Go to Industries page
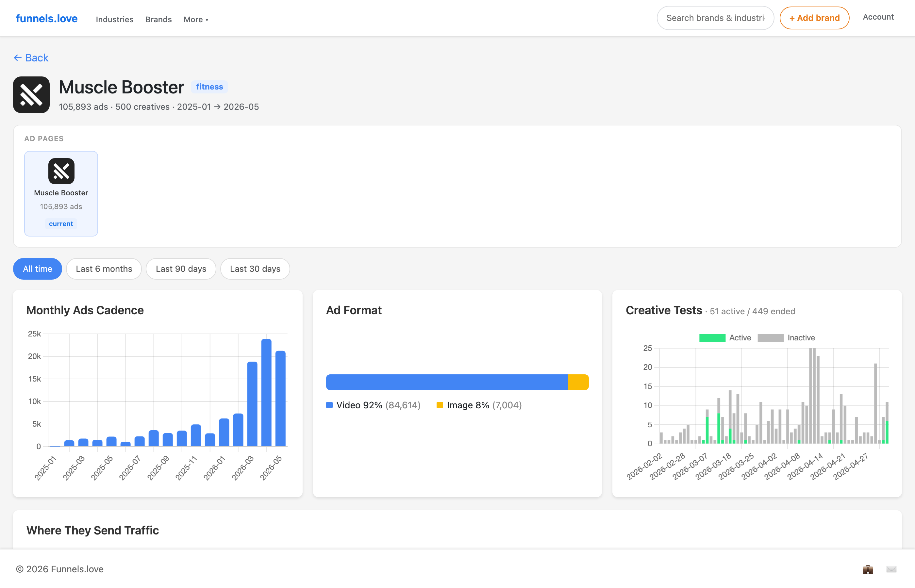Viewport: 915px width, 588px height. click(x=115, y=20)
